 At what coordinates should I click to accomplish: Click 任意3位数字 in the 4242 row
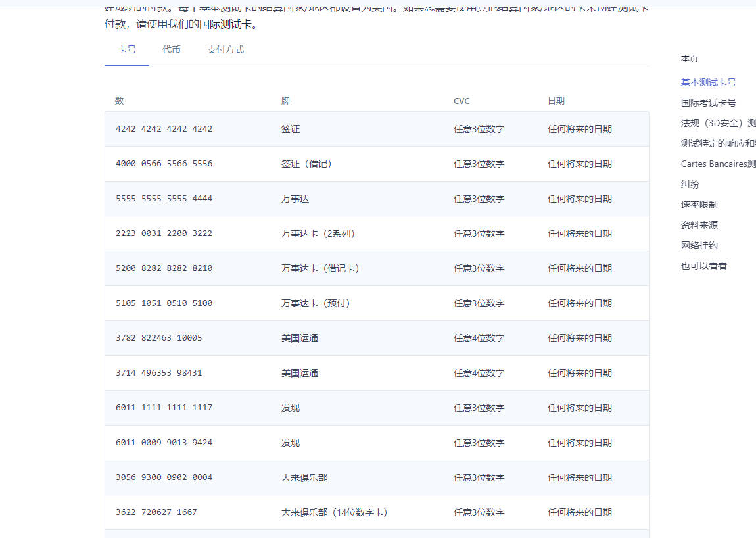click(479, 130)
